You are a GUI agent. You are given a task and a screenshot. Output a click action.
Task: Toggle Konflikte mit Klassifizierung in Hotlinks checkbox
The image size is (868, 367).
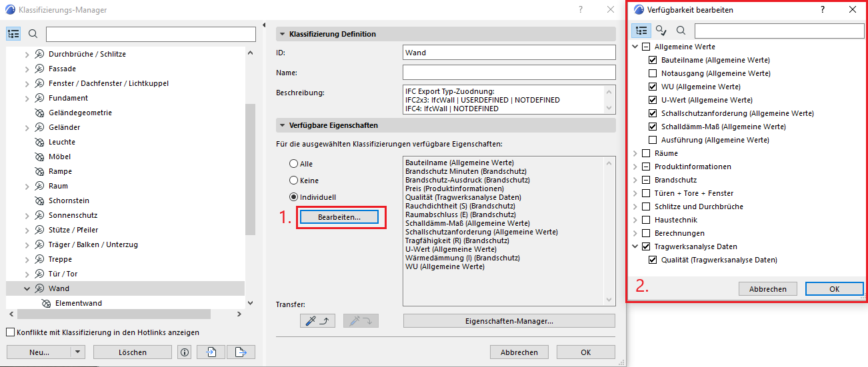click(10, 332)
